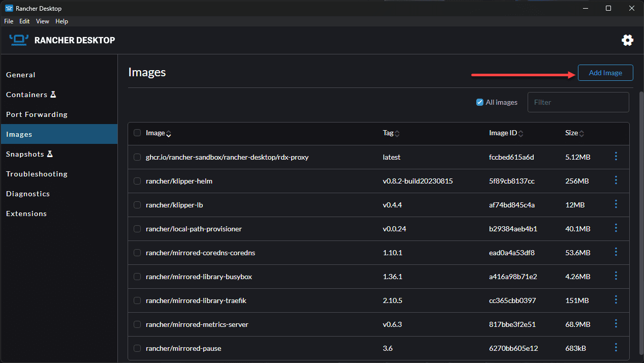
Task: Select the rancher/local-path-provisioner row checkbox
Action: (137, 229)
